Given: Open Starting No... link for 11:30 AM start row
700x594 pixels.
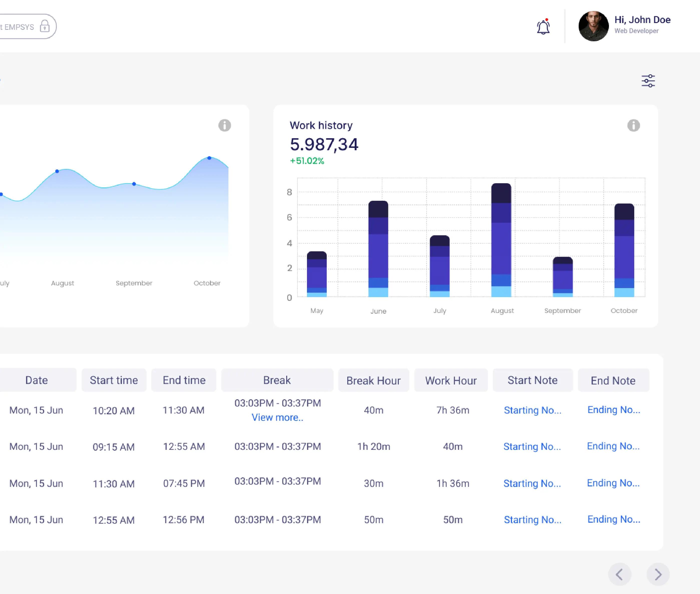Looking at the screenshot, I should [532, 484].
